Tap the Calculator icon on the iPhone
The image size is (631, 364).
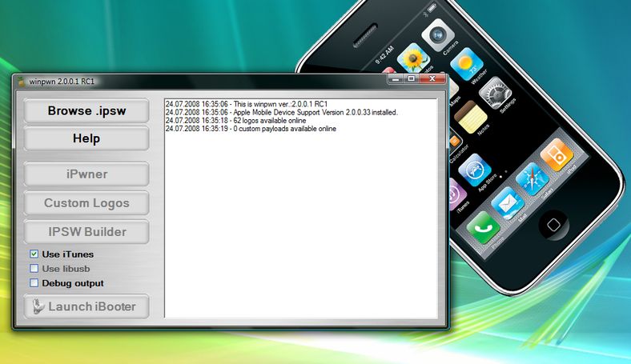click(454, 141)
